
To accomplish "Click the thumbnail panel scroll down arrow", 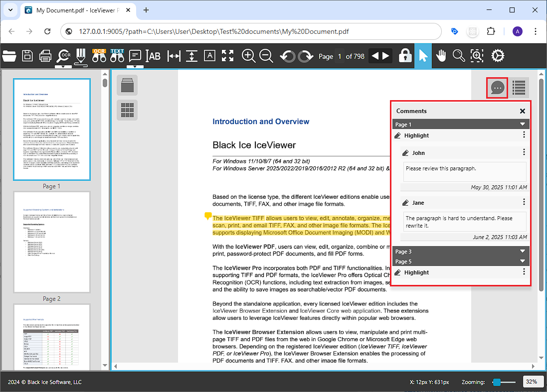I will [105, 365].
